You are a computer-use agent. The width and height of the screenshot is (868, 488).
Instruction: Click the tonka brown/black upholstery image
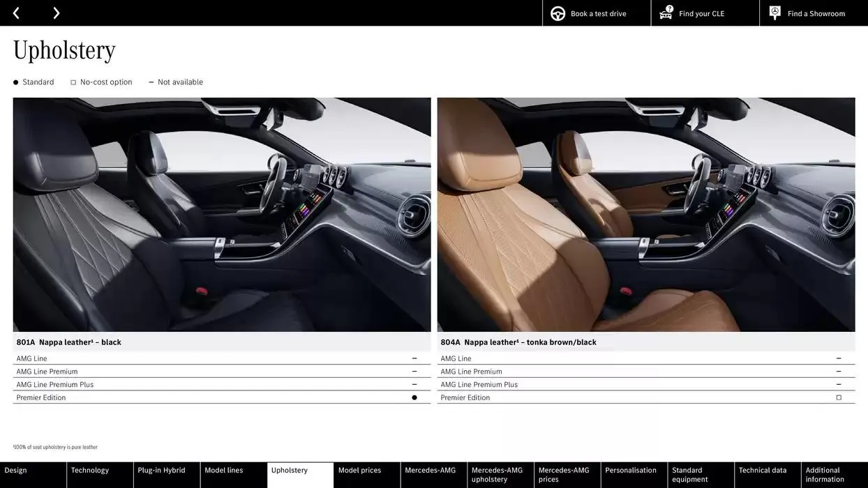(645, 213)
